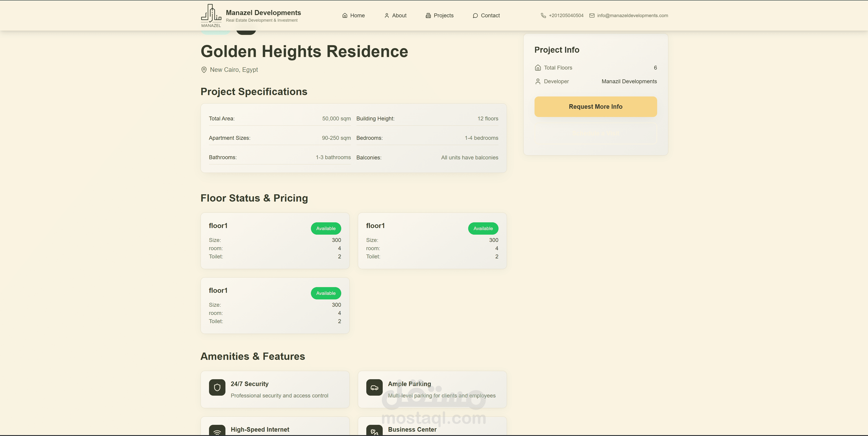Click the phone icon in header

[543, 16]
